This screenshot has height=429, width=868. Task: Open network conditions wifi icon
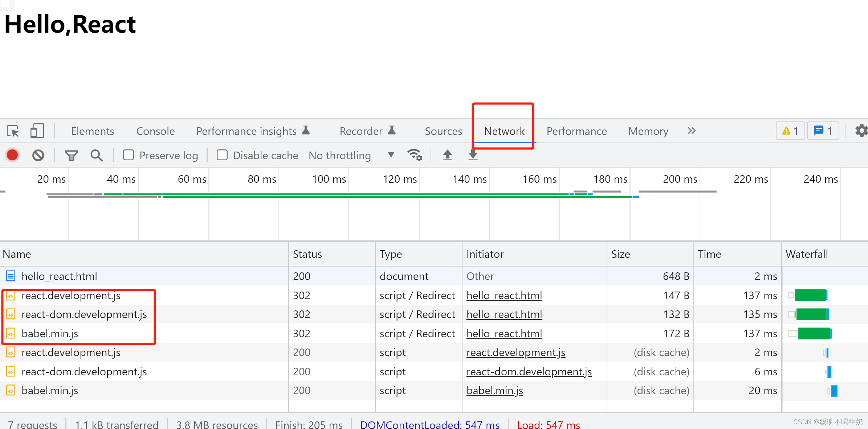tap(415, 155)
